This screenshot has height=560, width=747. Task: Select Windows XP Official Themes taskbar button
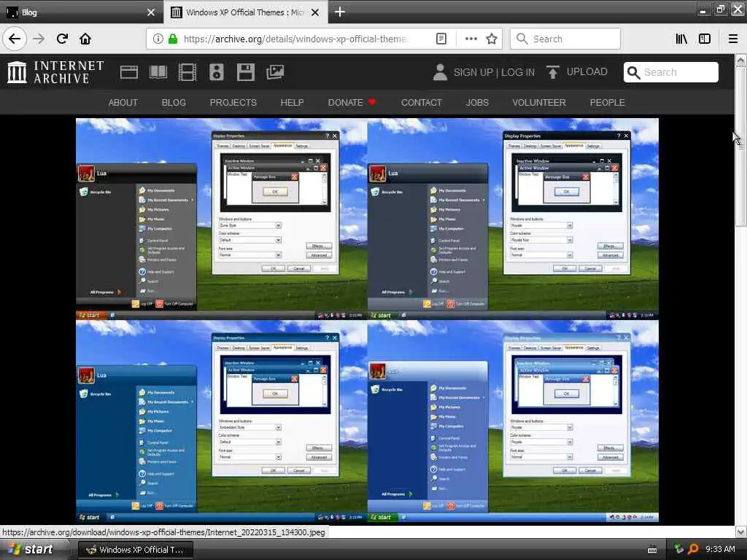[135, 550]
